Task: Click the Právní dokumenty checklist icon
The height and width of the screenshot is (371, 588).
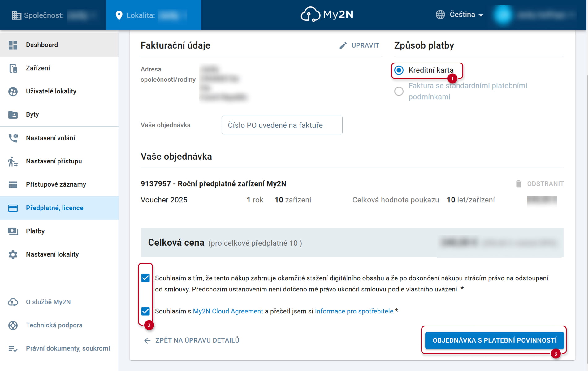Action: [13, 349]
